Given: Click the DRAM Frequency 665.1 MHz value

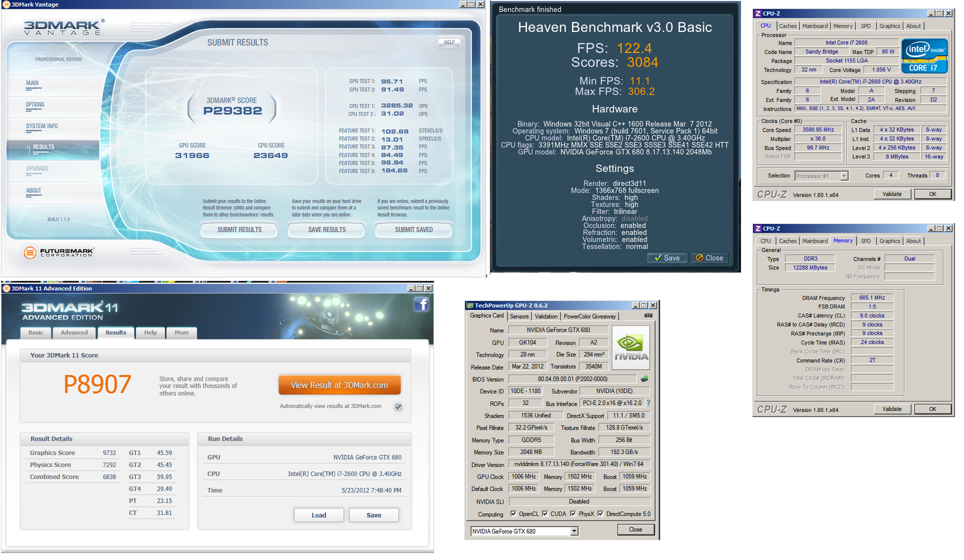Looking at the screenshot, I should coord(872,298).
